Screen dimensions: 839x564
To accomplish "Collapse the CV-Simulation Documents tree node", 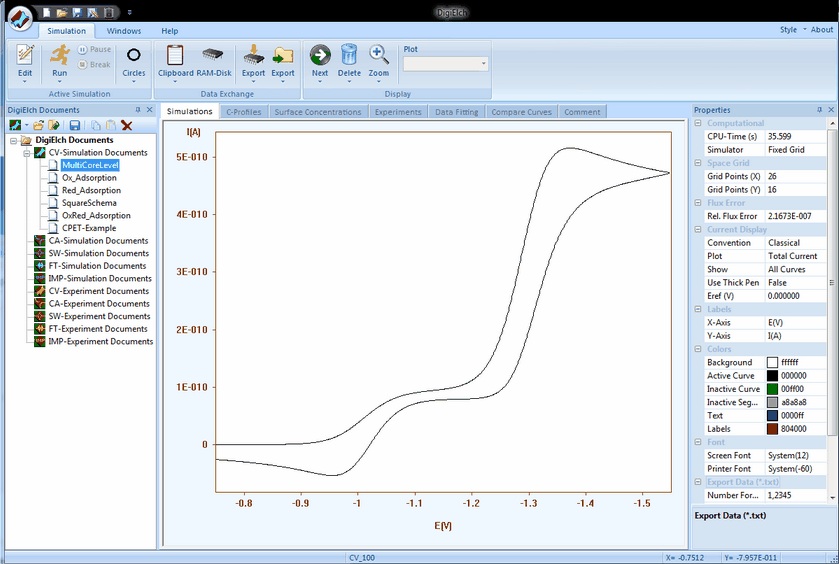I will 27,153.
